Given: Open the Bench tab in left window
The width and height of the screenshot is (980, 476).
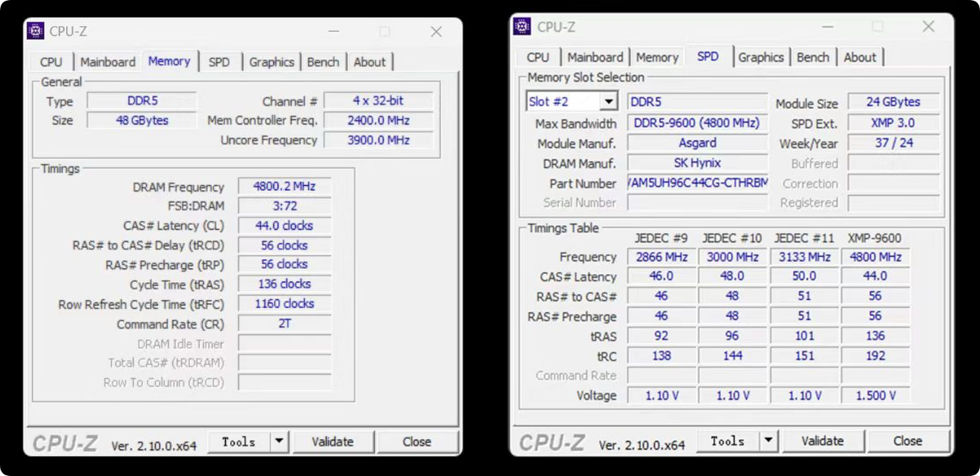Looking at the screenshot, I should click(323, 62).
